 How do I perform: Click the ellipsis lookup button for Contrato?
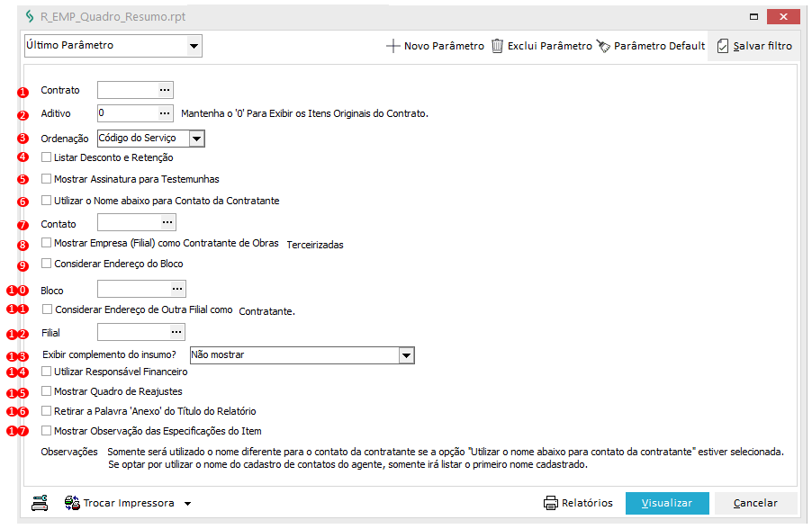(x=165, y=90)
